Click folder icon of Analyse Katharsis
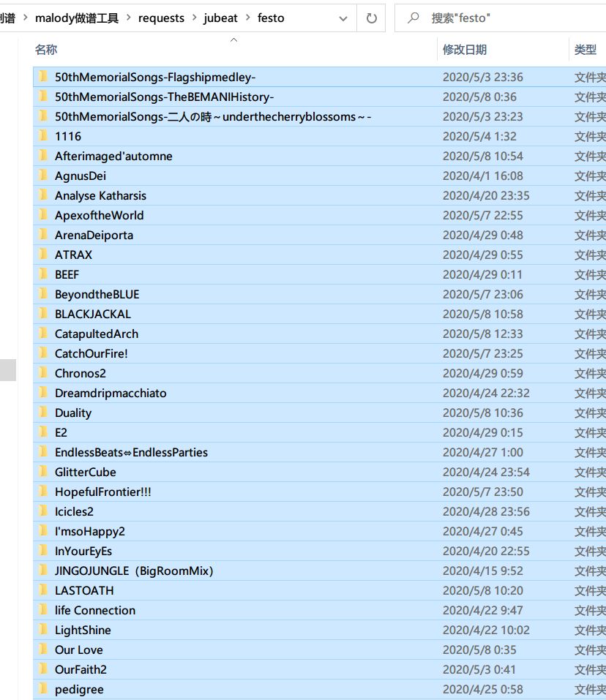Image resolution: width=606 pixels, height=700 pixels. tap(43, 195)
